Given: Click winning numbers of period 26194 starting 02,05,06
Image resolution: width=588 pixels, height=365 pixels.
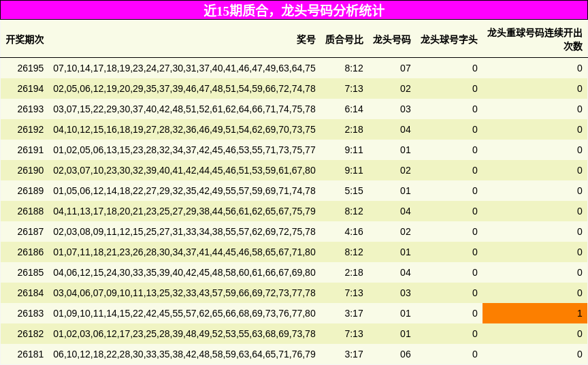Looking at the screenshot, I should click(x=184, y=89).
